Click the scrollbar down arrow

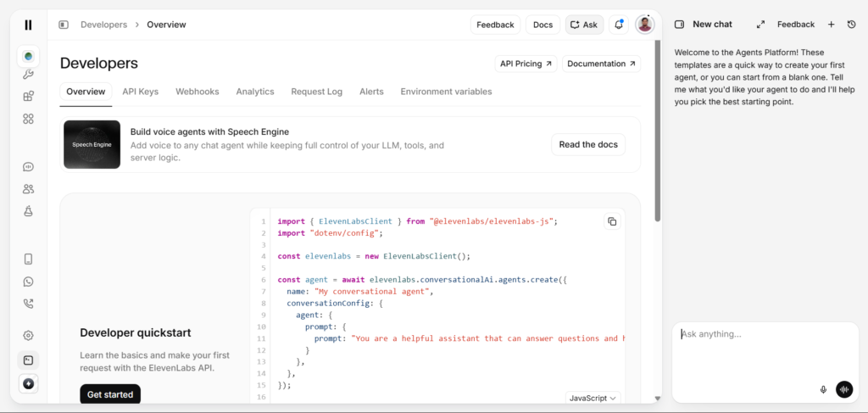point(658,398)
